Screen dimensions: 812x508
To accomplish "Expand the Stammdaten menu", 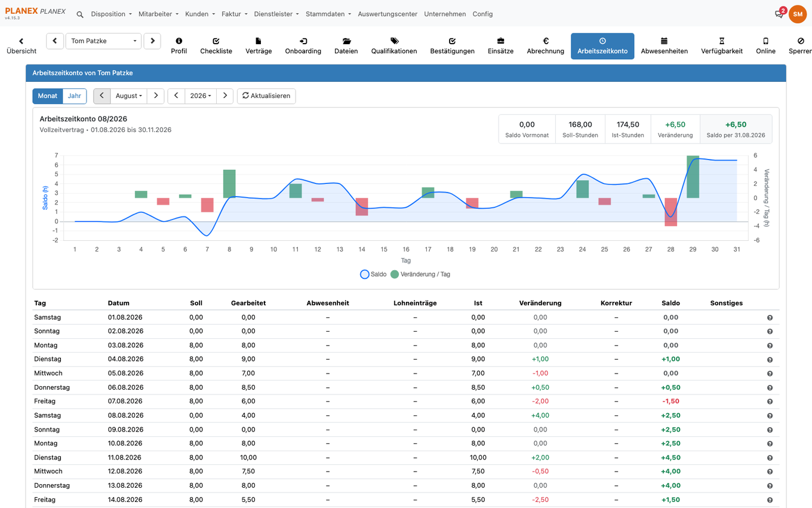I will click(328, 14).
